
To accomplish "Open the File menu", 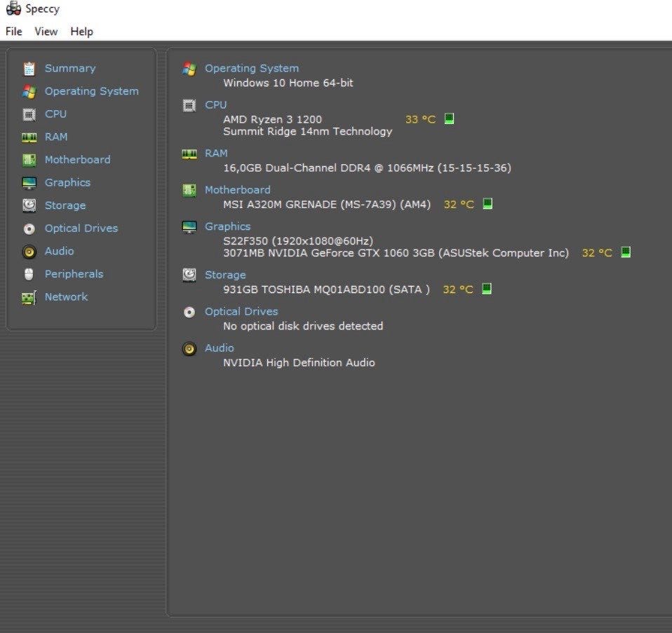I will [x=14, y=32].
